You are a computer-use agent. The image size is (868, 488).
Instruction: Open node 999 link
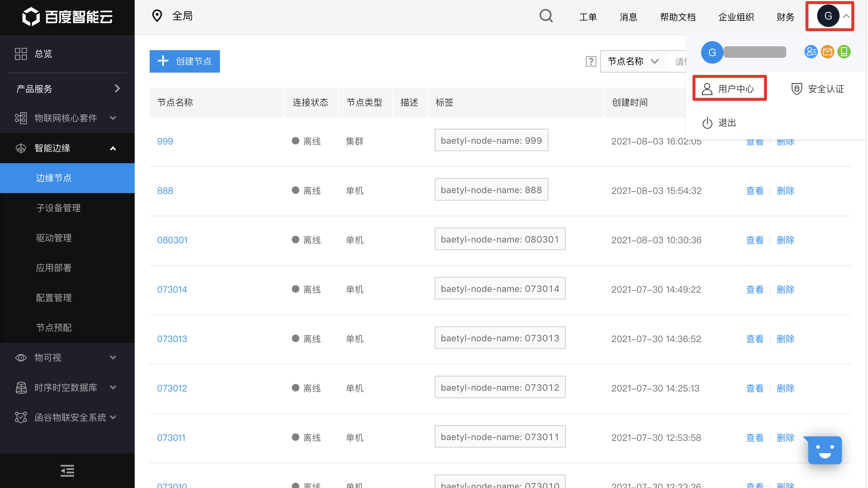point(165,141)
